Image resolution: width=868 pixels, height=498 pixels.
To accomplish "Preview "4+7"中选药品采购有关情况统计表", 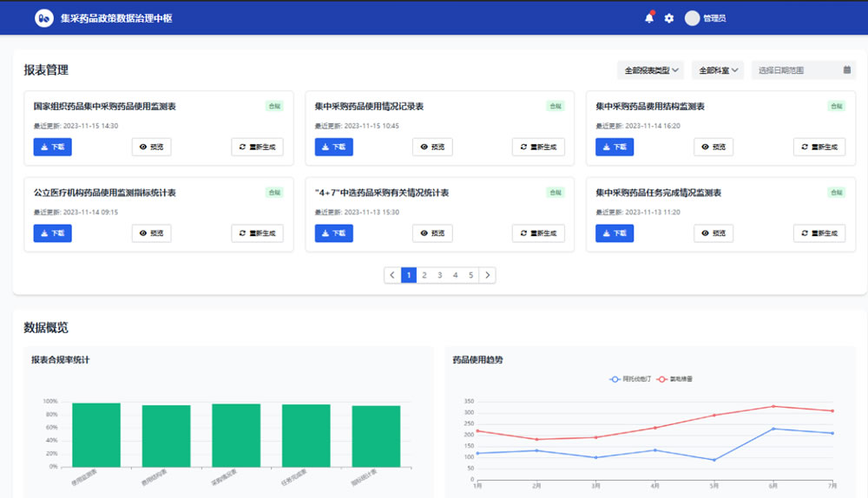I will (x=432, y=233).
